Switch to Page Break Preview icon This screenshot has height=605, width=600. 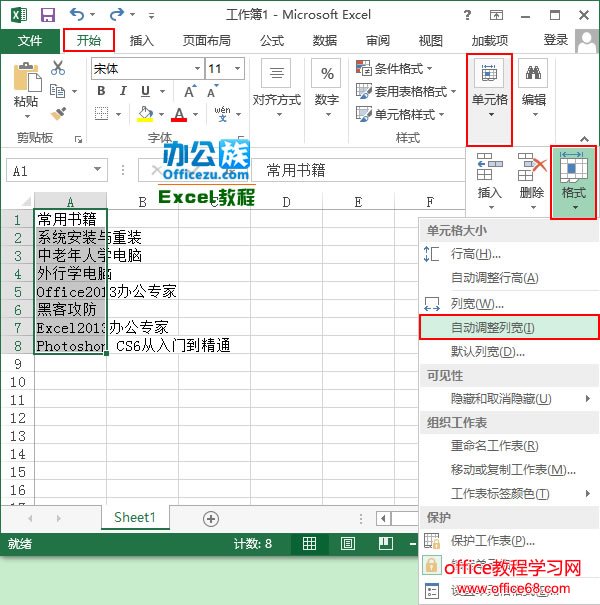[385, 544]
